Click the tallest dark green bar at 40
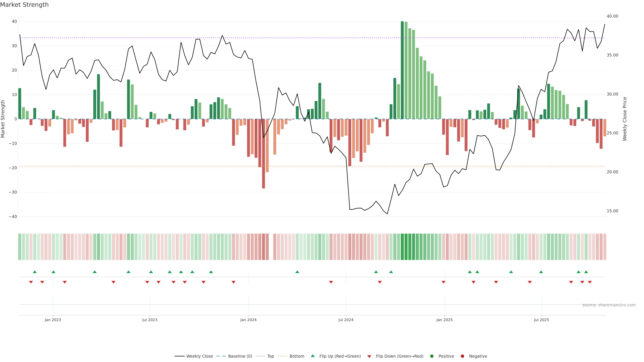Screen dimensions: 644x362 click(x=402, y=70)
